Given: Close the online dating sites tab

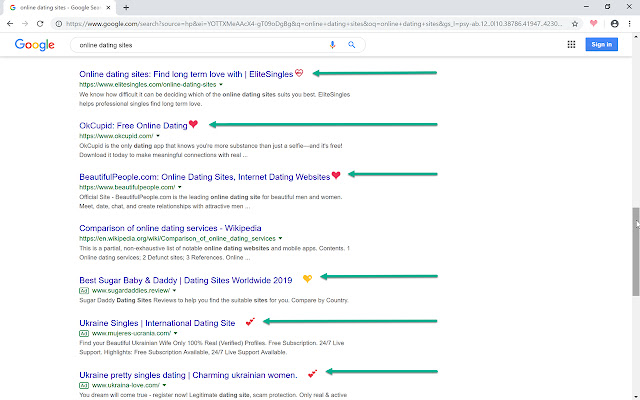Looking at the screenshot, I should pyautogui.click(x=109, y=7).
